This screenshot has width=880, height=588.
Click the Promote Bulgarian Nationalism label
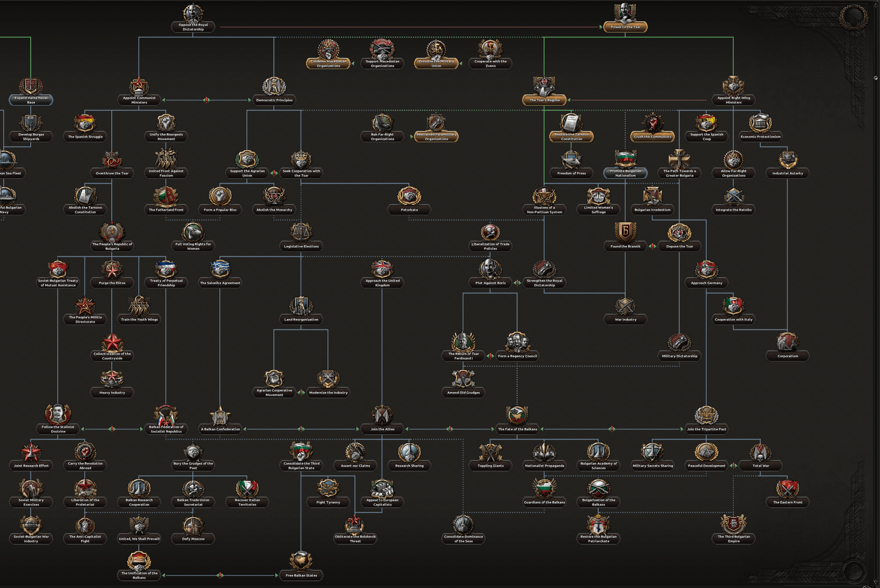625,173
